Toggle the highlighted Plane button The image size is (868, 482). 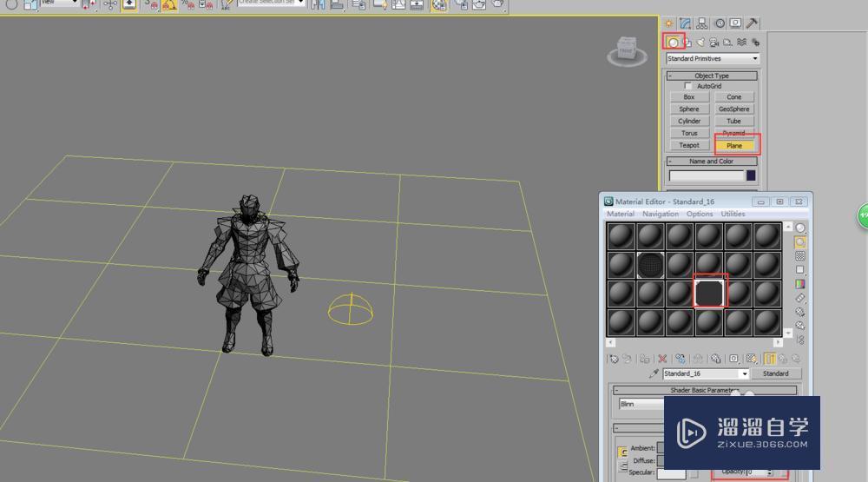tap(734, 146)
